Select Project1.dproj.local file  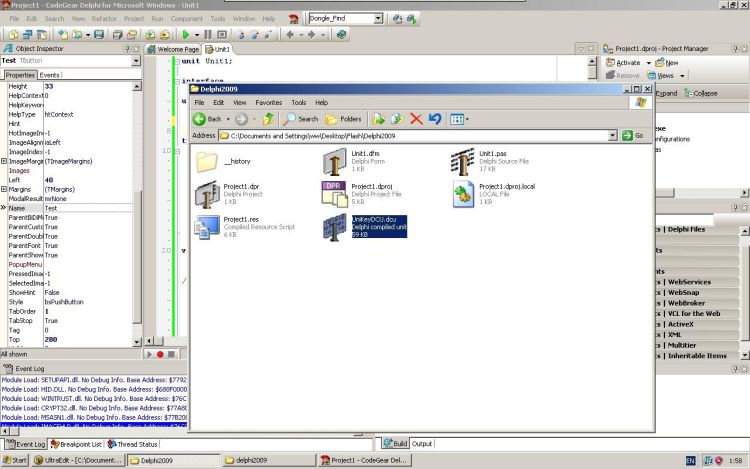[494, 194]
